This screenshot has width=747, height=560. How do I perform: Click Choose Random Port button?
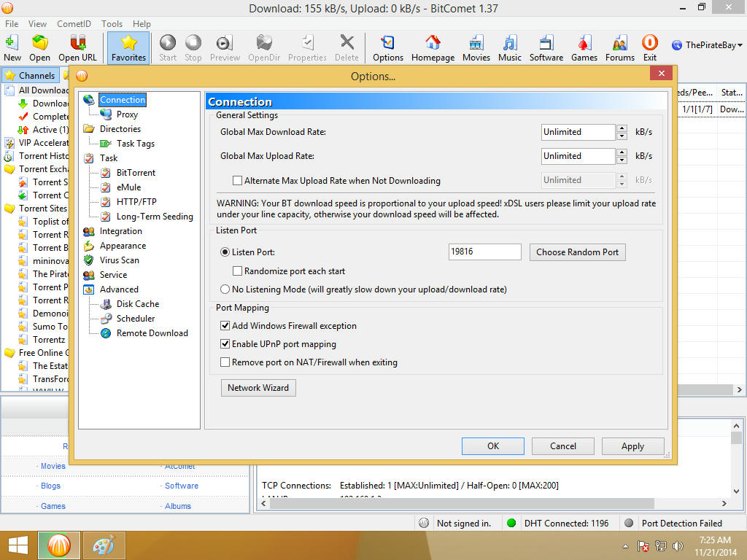point(578,252)
